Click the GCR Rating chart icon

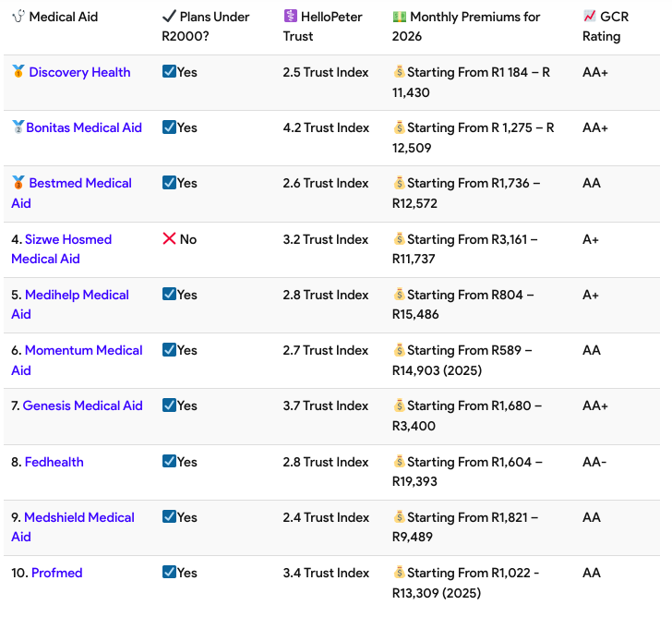pos(590,17)
